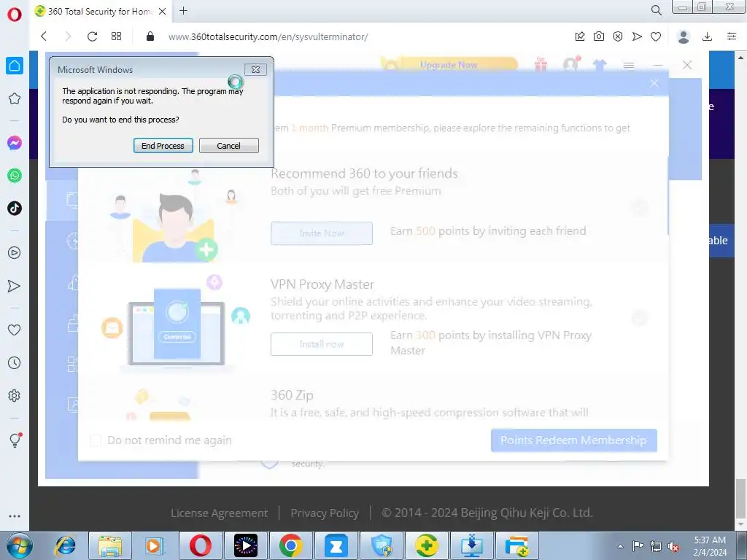Go back with the browser back arrow

44,36
